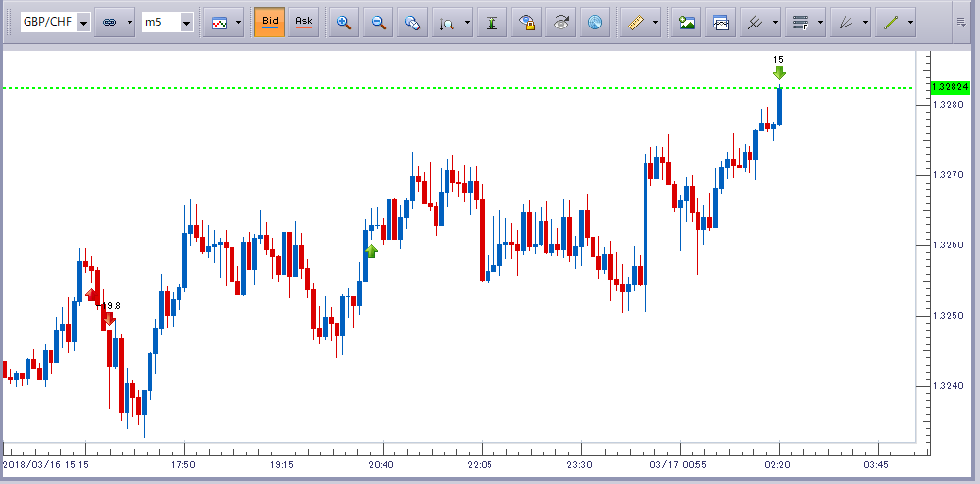Click the 1.3260 price axis label
This screenshot has width=980, height=484.
click(x=947, y=245)
